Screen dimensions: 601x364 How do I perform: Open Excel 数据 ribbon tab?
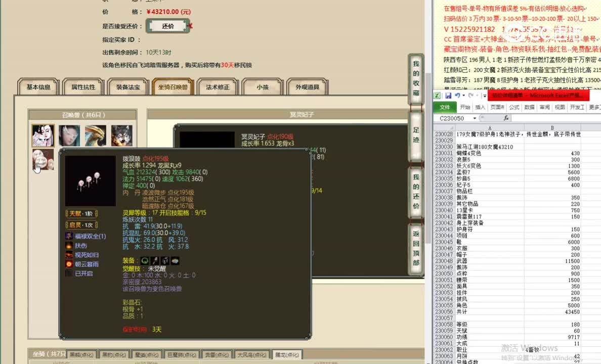(529, 107)
